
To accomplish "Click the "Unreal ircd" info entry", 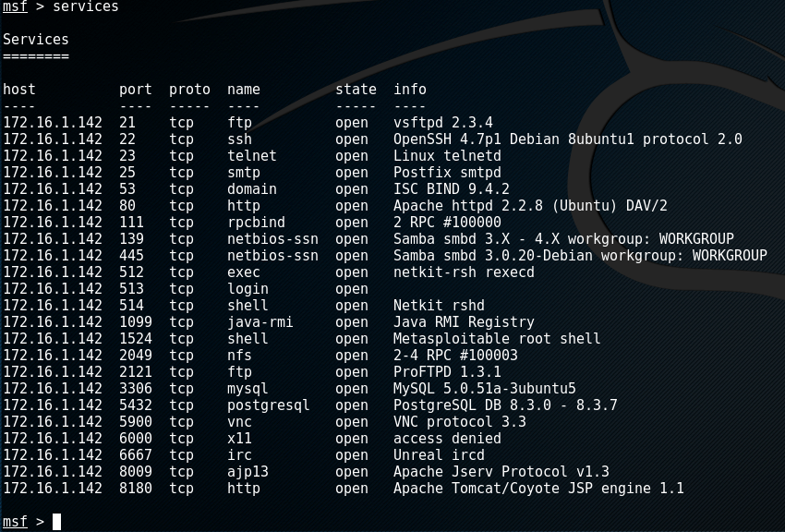I will [x=439, y=454].
